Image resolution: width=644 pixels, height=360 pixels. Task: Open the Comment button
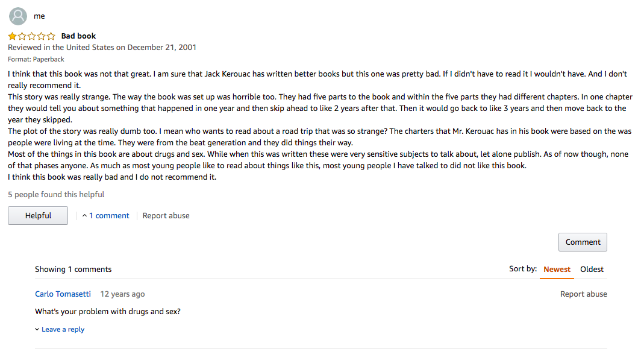coord(583,242)
